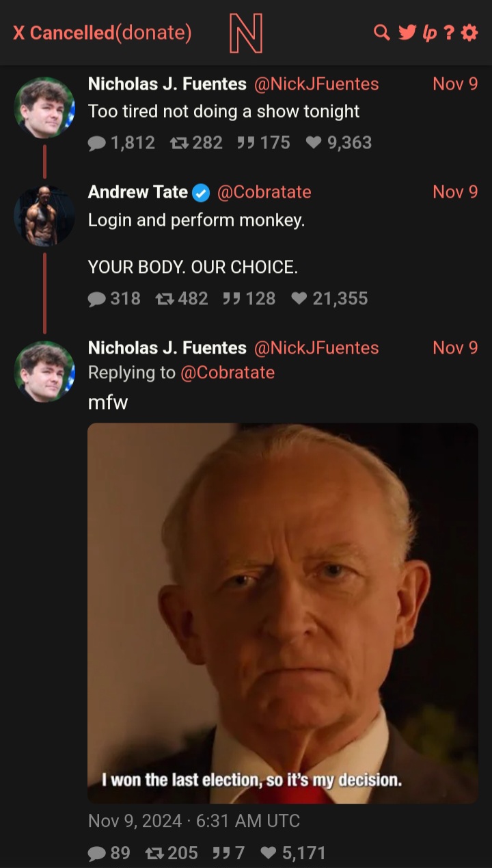Click the 'Nov 9' date on Andrew Tate's tweet
Viewport: 492px width, 868px height.
coord(455,192)
